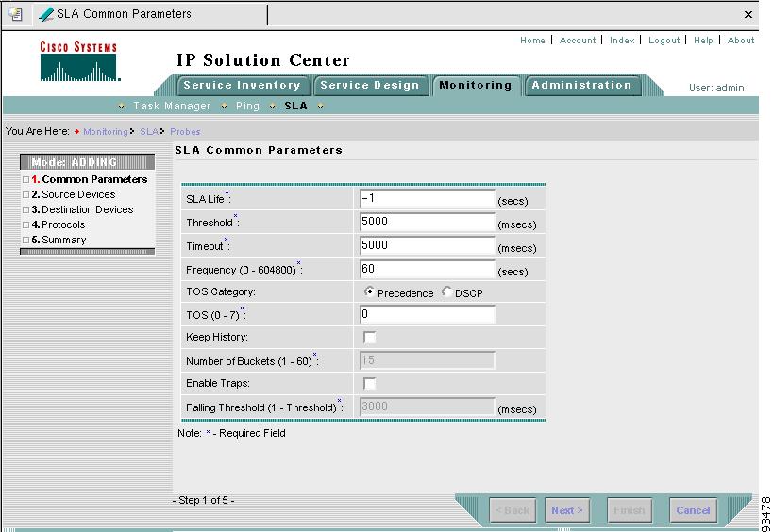Select step 3 Destination Devices
The height and width of the screenshot is (532, 773).
click(x=82, y=209)
